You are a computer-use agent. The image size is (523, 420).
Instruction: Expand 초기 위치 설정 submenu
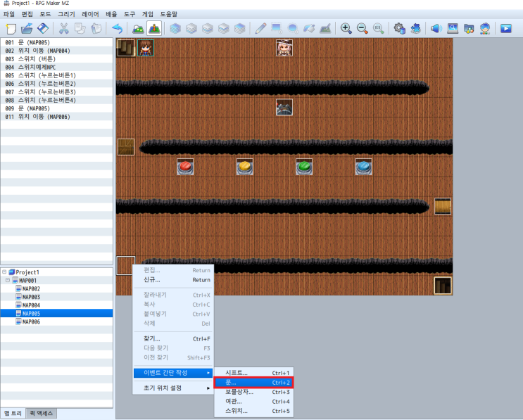(173, 388)
